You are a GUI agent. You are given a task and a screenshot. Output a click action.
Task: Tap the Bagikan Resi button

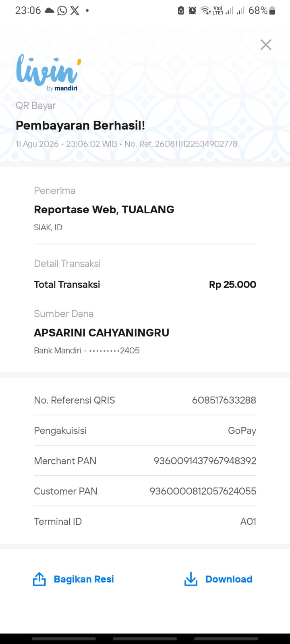[x=73, y=579]
